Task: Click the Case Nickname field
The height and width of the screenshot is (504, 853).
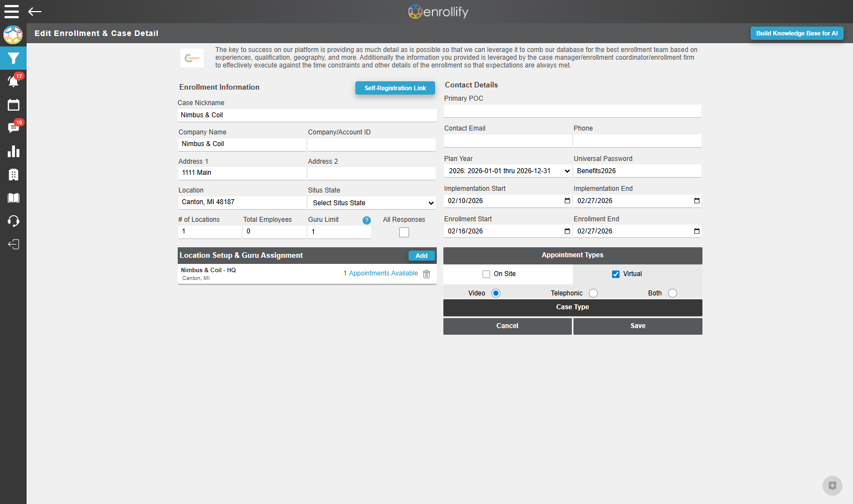Action: (307, 115)
